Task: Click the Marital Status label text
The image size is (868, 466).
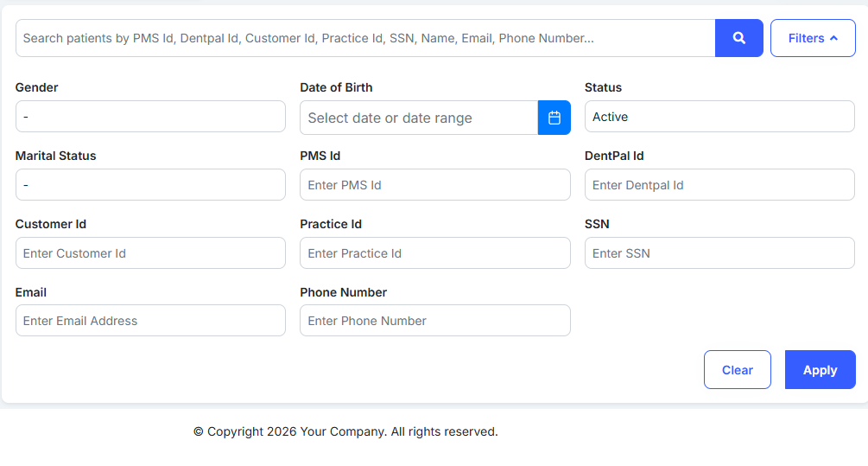Action: pos(55,156)
